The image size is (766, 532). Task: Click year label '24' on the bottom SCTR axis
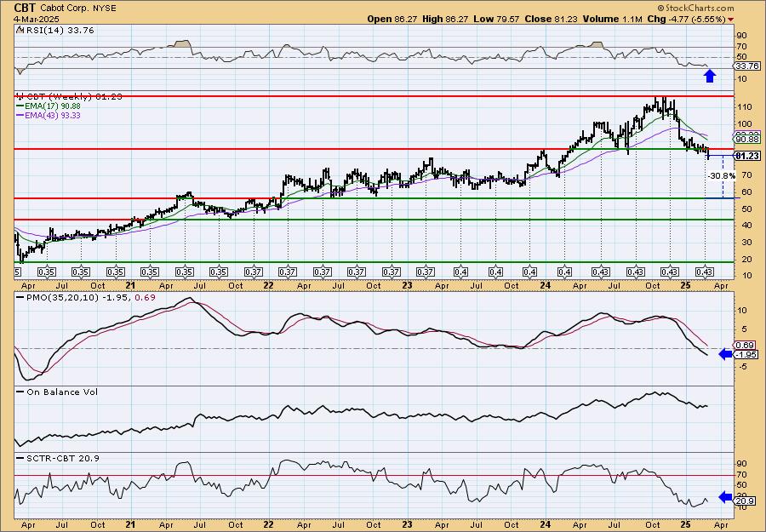546,524
